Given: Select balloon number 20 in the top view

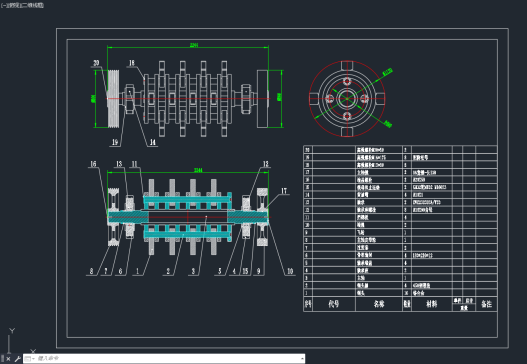Looking at the screenshot, I should point(96,63).
